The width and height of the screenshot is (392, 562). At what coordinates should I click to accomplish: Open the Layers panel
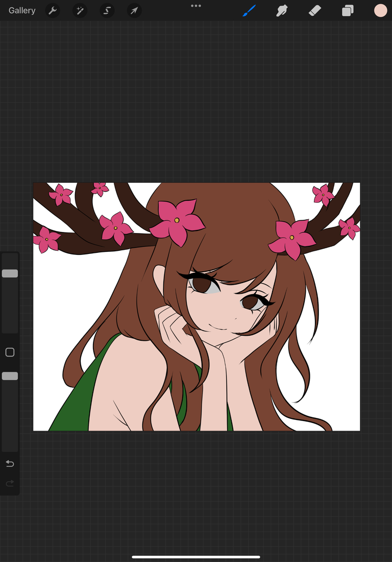[x=348, y=11]
